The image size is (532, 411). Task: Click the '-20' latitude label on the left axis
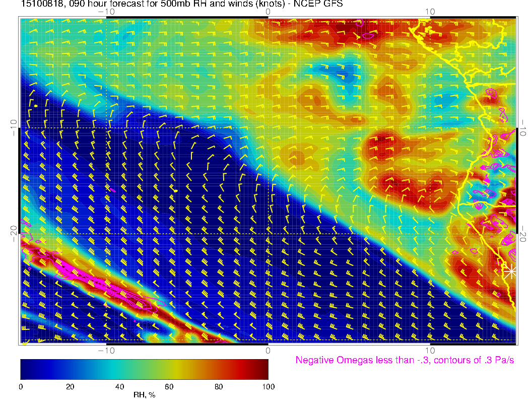point(14,234)
